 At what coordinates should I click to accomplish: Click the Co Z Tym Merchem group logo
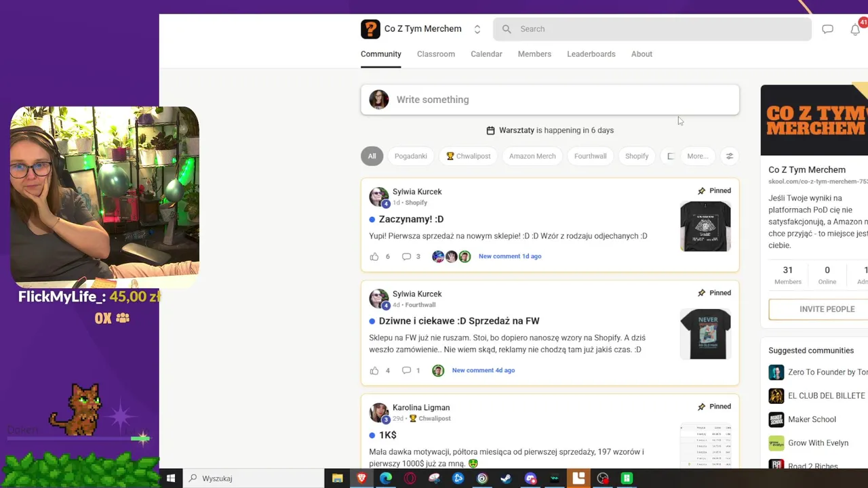[x=370, y=29]
